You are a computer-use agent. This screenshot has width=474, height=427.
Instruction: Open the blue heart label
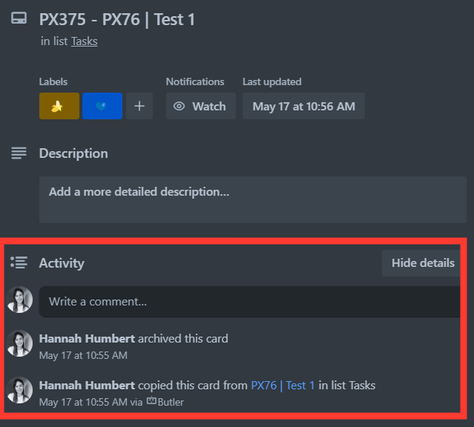click(102, 106)
